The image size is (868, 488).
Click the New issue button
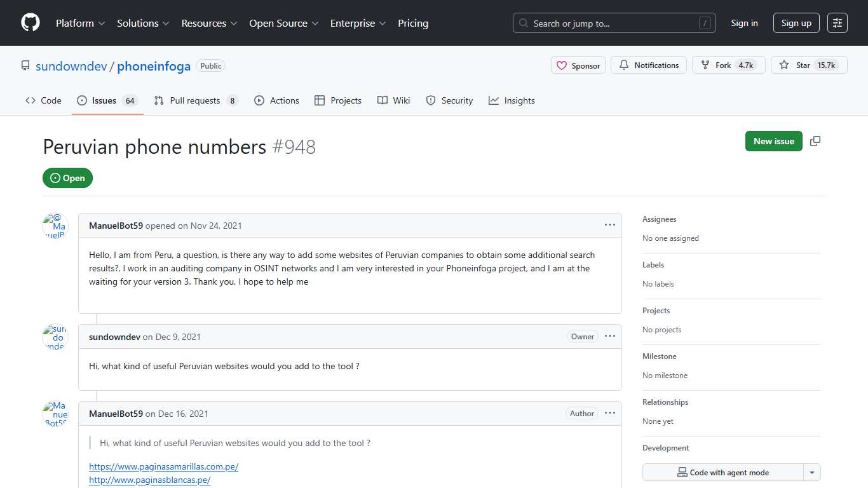(x=773, y=141)
